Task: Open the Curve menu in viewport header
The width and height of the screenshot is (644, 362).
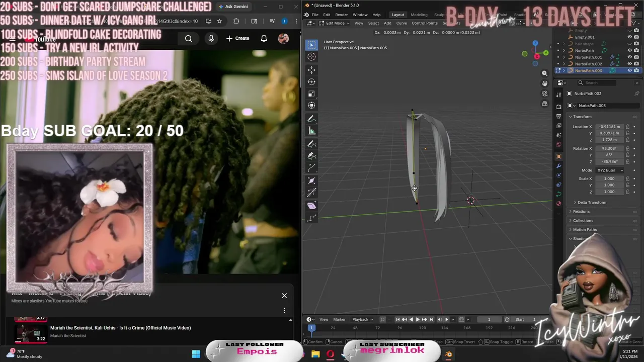Action: pyautogui.click(x=401, y=23)
